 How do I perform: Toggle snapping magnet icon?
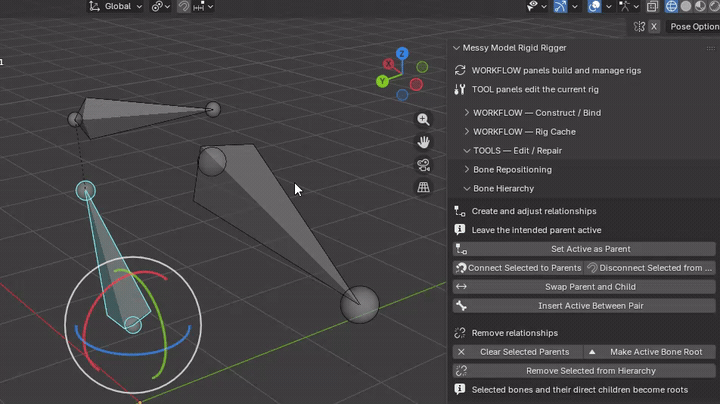click(x=184, y=6)
